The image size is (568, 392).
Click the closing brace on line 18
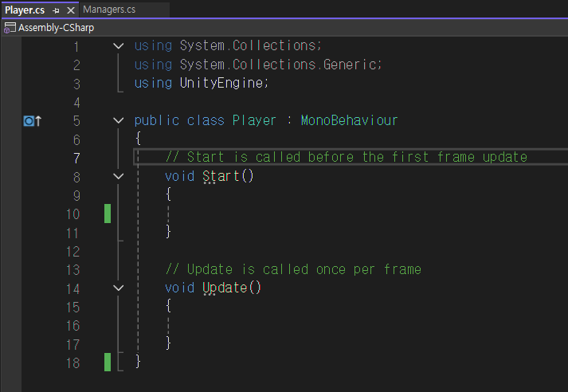point(138,362)
